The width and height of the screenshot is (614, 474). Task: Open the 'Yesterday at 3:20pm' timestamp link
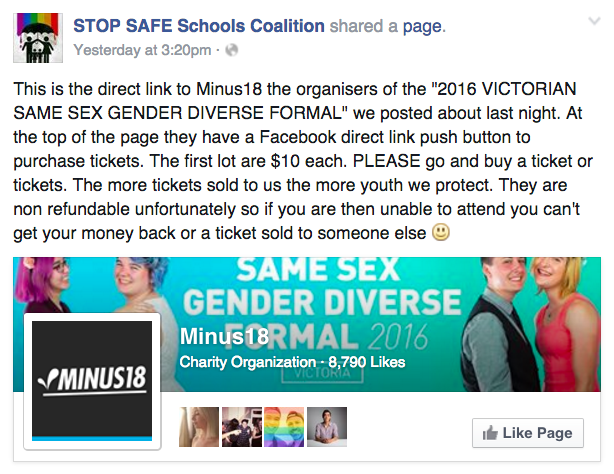click(143, 50)
